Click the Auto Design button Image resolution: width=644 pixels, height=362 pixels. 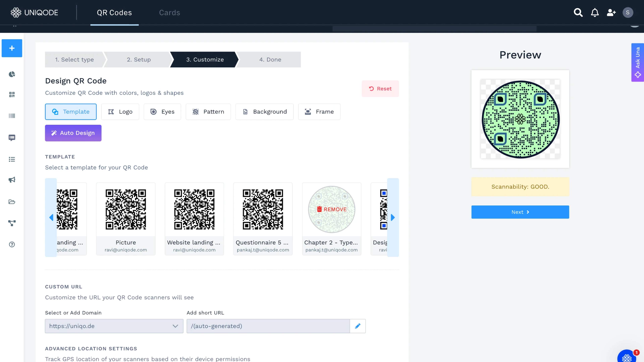(73, 133)
